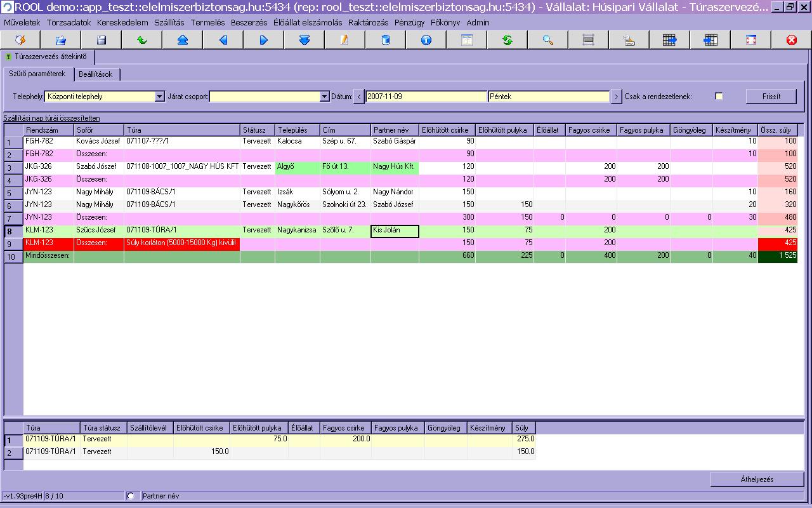812x508 pixels.
Task: Click the magnifying glass search icon
Action: coord(547,40)
